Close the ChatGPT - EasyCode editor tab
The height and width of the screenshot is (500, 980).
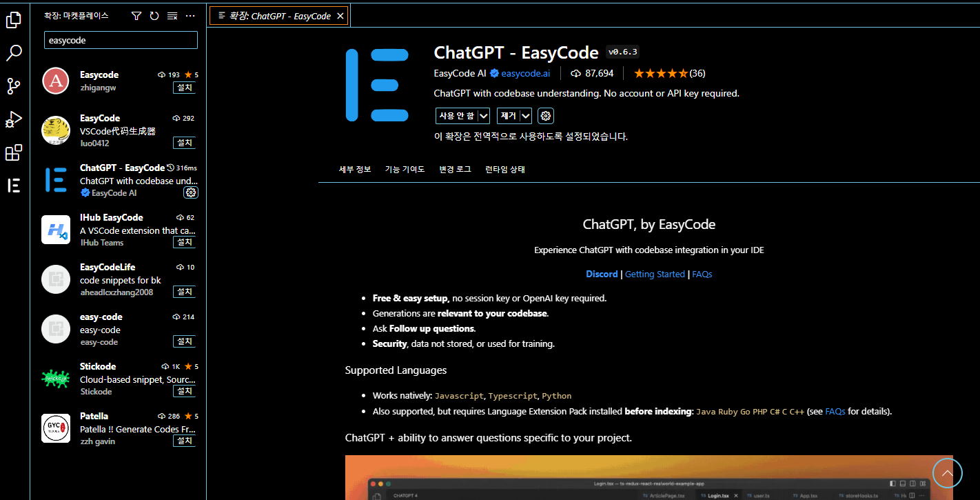click(x=340, y=16)
